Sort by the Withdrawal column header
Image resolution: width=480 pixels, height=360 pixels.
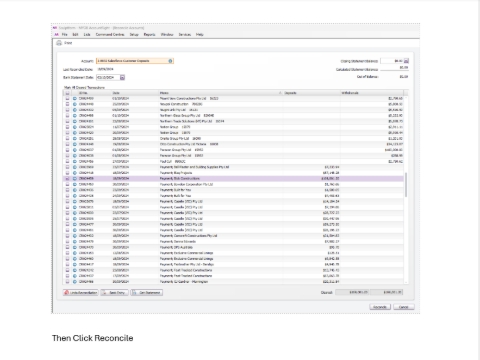pos(372,93)
